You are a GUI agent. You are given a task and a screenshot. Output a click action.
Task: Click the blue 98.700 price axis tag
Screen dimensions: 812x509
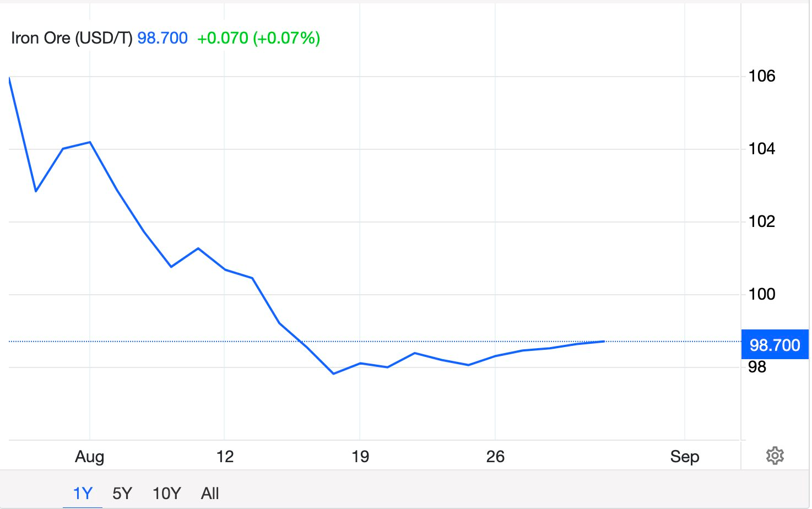(x=775, y=345)
